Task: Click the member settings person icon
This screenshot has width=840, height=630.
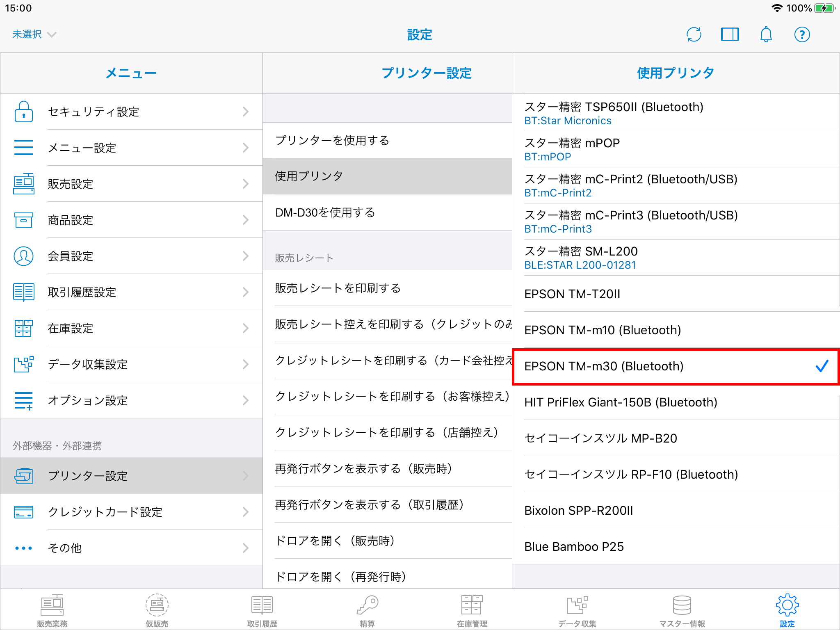Action: 24,256
